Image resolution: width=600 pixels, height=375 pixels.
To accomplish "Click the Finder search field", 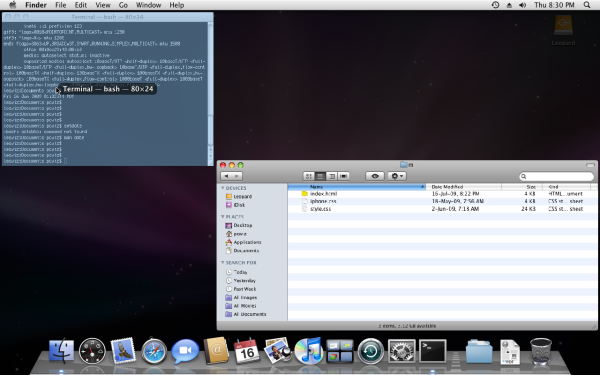I will point(556,176).
